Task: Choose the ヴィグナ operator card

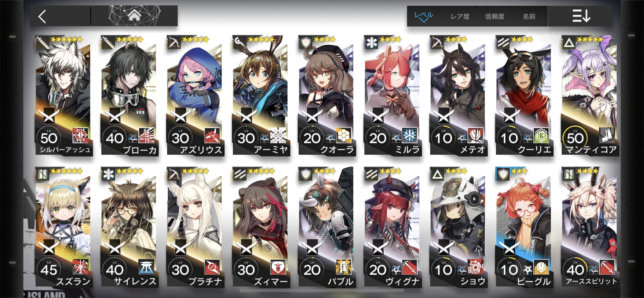Action: coord(392,227)
